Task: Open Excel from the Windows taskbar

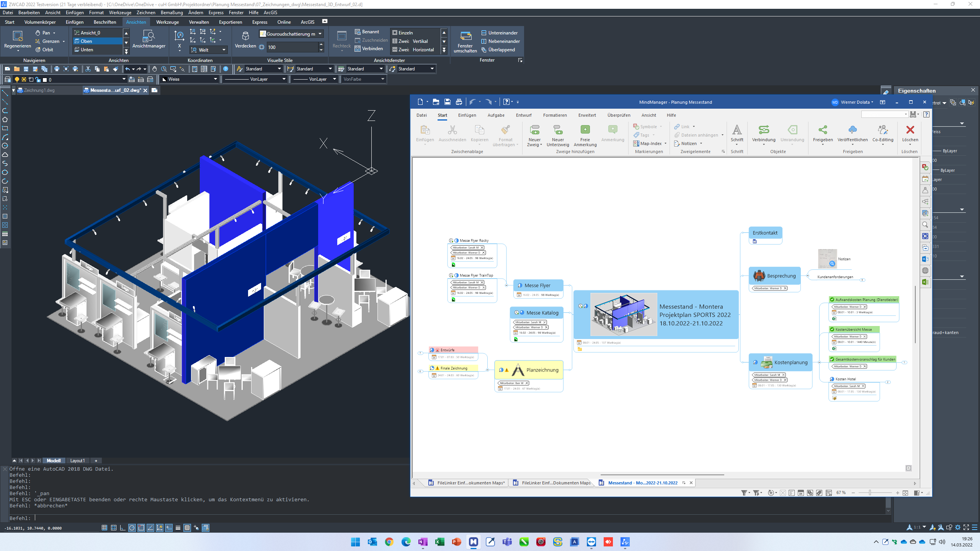Action: [440, 542]
